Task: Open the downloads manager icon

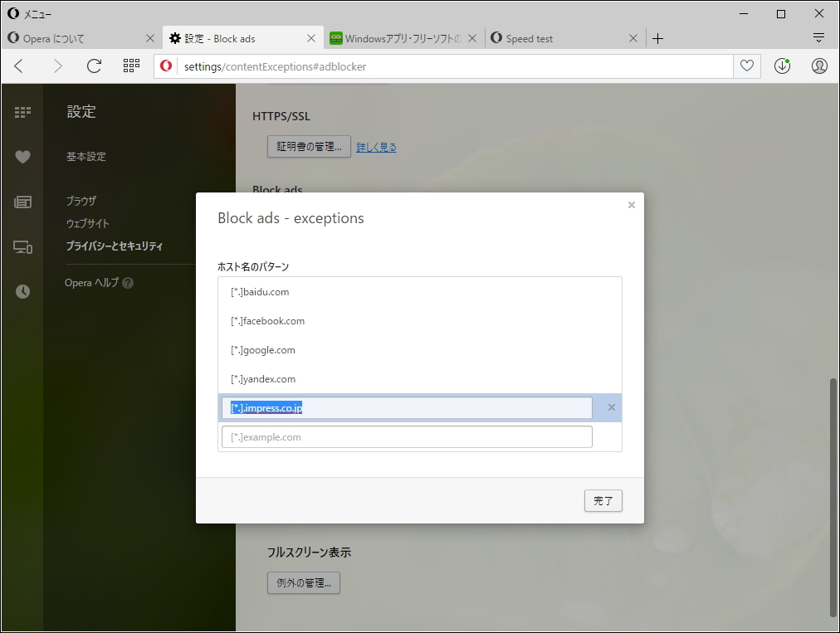Action: tap(781, 66)
